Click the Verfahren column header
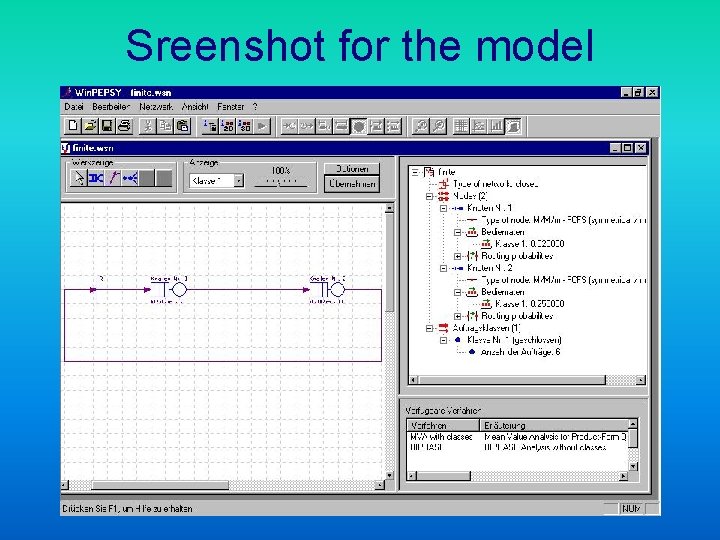 [x=443, y=425]
